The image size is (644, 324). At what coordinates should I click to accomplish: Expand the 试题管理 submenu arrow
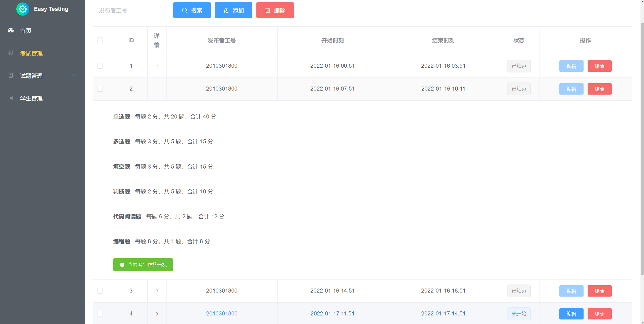(74, 75)
